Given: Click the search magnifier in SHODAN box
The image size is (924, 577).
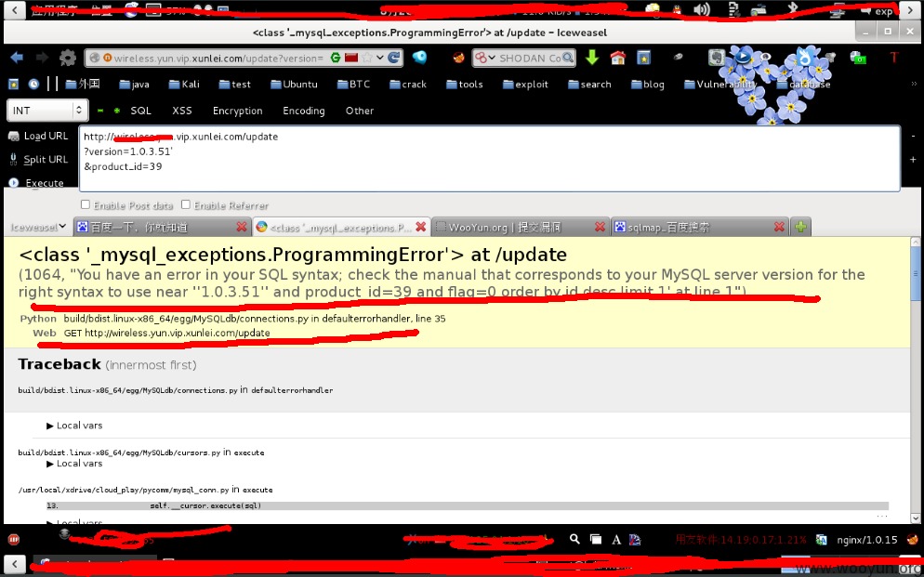Looking at the screenshot, I should (567, 58).
